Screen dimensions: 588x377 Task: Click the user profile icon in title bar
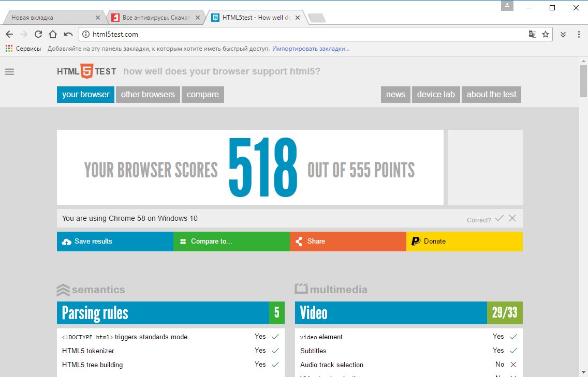point(507,6)
